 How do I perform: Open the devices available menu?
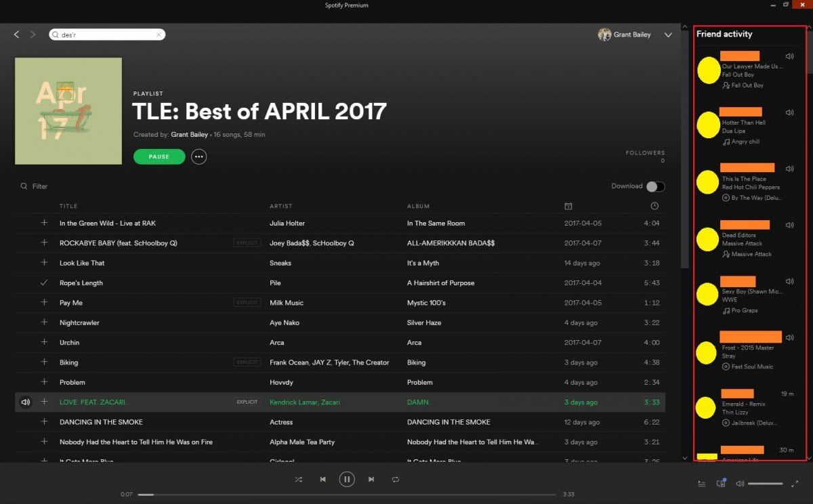722,483
